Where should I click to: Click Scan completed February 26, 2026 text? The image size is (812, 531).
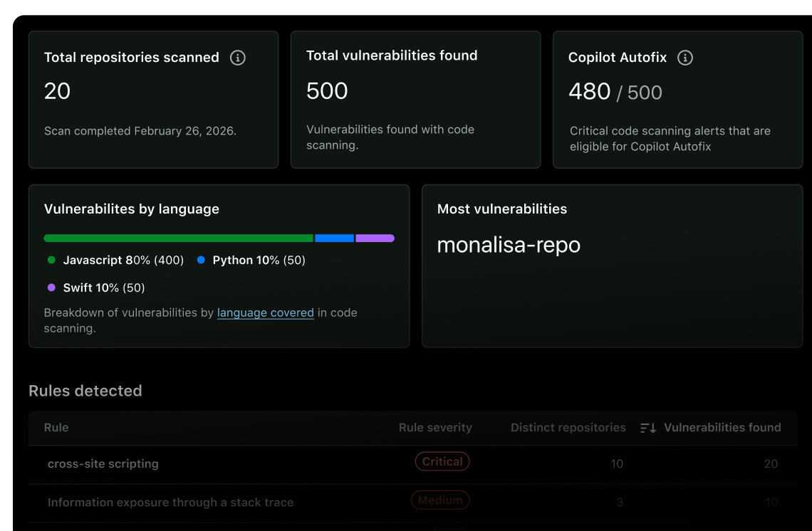(140, 131)
